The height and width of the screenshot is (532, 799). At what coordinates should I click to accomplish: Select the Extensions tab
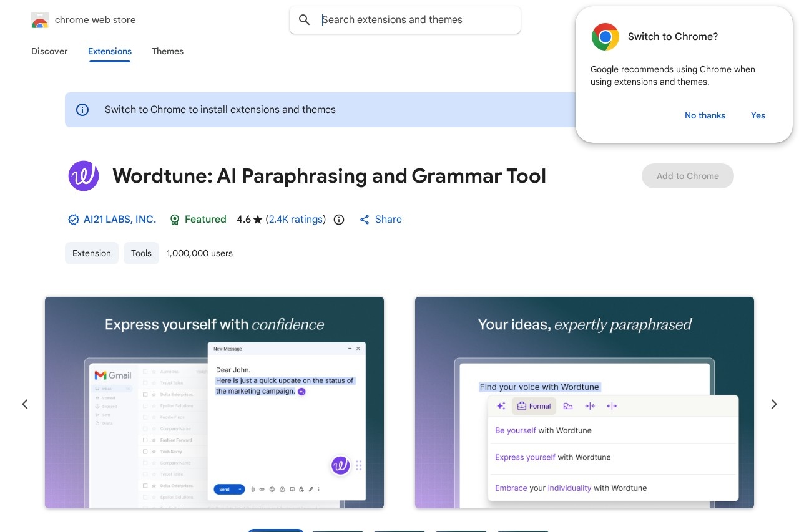click(110, 51)
